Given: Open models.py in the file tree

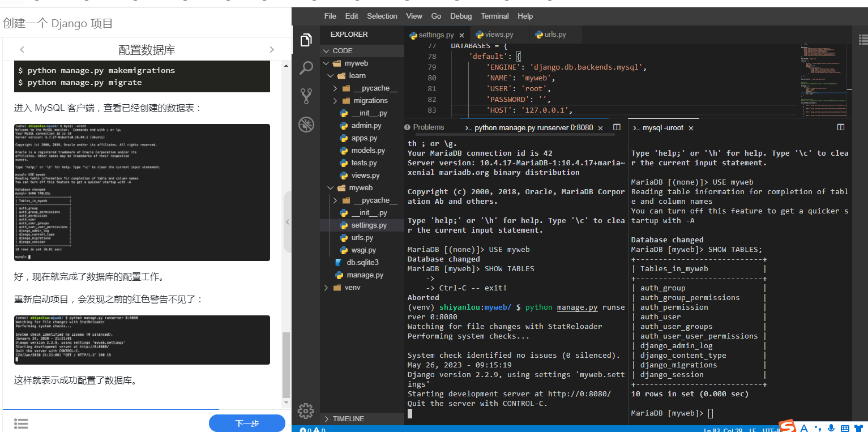Looking at the screenshot, I should (368, 150).
